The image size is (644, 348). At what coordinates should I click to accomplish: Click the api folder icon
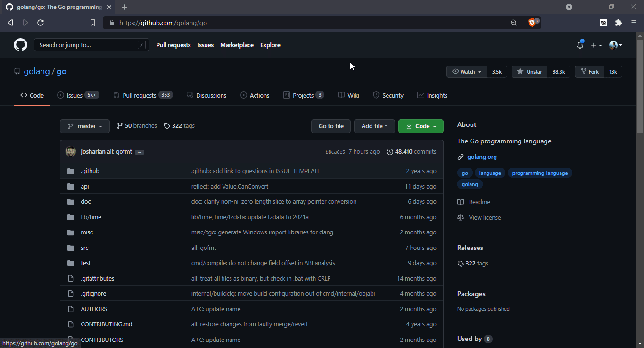pyautogui.click(x=71, y=186)
